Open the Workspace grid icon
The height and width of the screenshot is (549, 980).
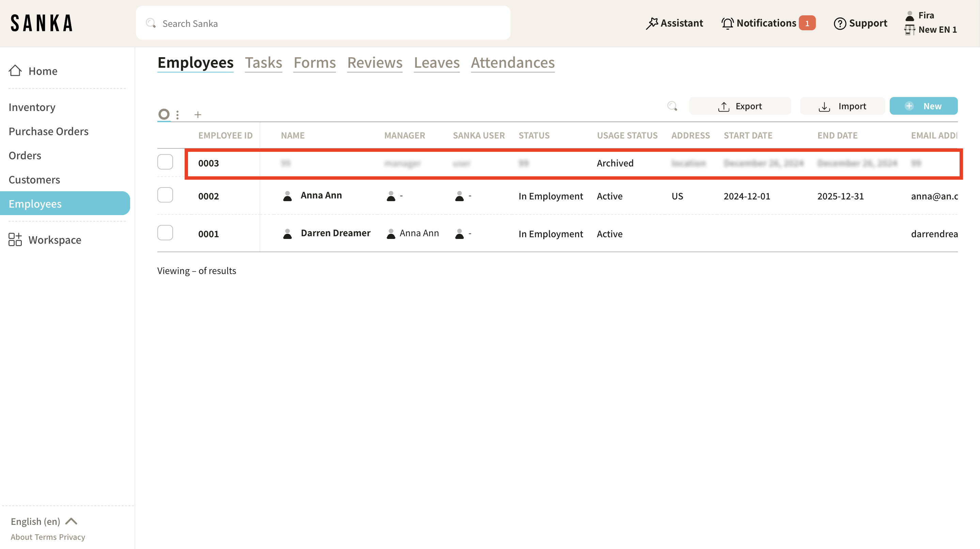click(x=15, y=240)
